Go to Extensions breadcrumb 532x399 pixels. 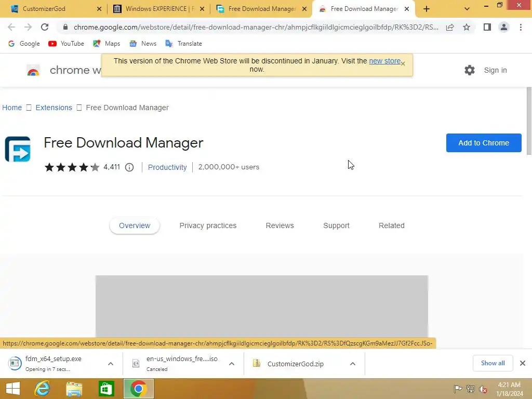pyautogui.click(x=54, y=108)
